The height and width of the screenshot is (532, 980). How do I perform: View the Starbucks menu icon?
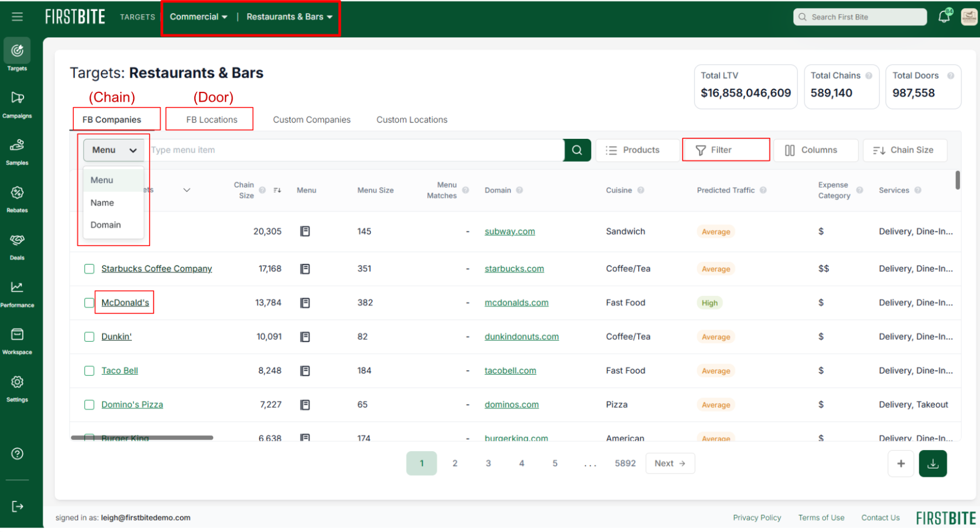pos(305,269)
